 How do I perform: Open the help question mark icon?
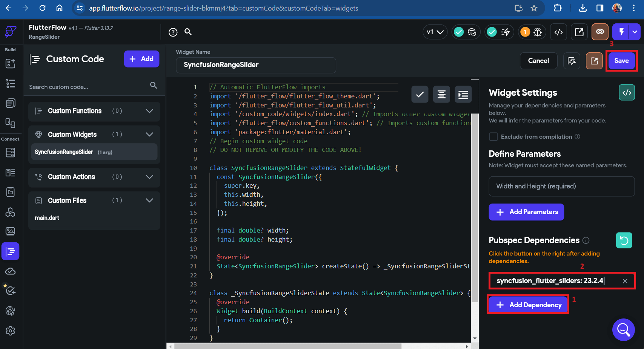(x=173, y=32)
